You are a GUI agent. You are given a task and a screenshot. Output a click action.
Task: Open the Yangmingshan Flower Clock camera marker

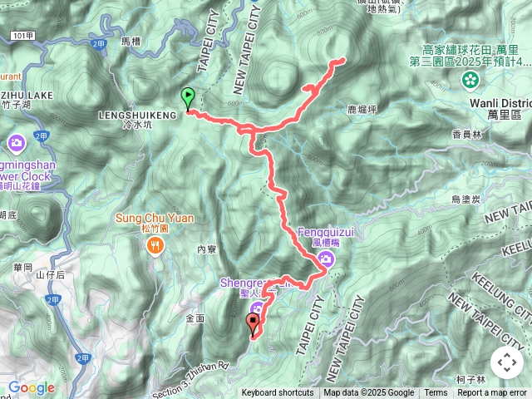click(17, 143)
